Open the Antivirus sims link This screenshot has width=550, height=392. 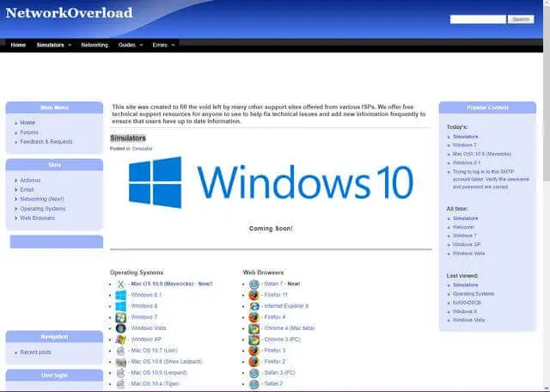pyautogui.click(x=30, y=180)
